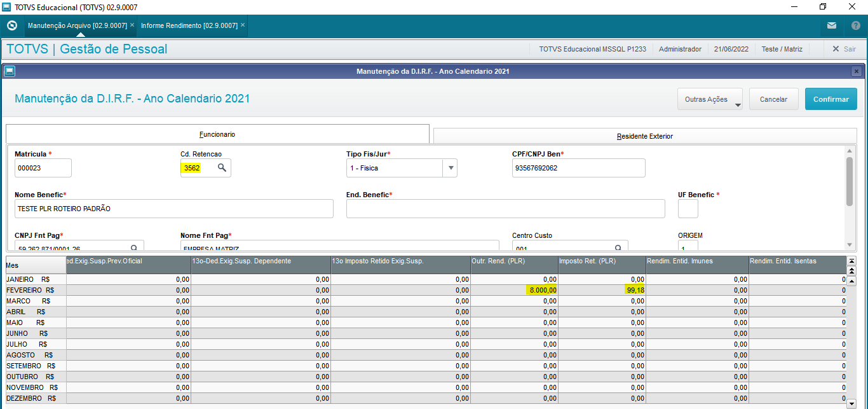
Task: Close the Manutenção da D.I.R.F. dialog
Action: [x=856, y=71]
